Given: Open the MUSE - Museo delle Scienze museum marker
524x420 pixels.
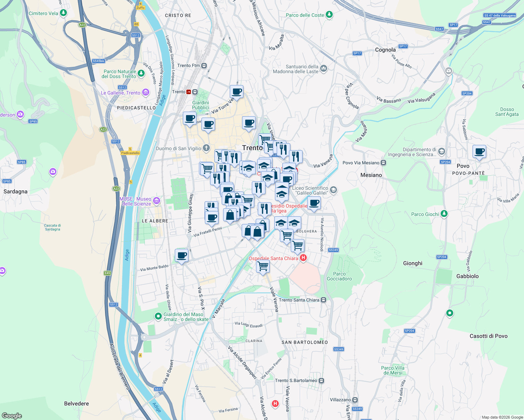Looking at the screenshot, I should (x=156, y=201).
